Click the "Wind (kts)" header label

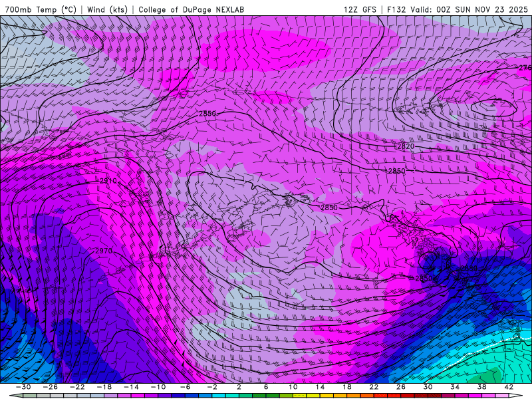(107, 9)
